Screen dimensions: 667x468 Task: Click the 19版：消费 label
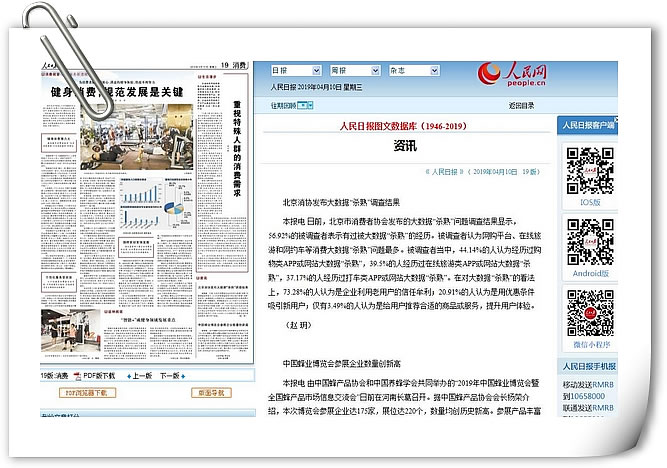click(x=54, y=376)
